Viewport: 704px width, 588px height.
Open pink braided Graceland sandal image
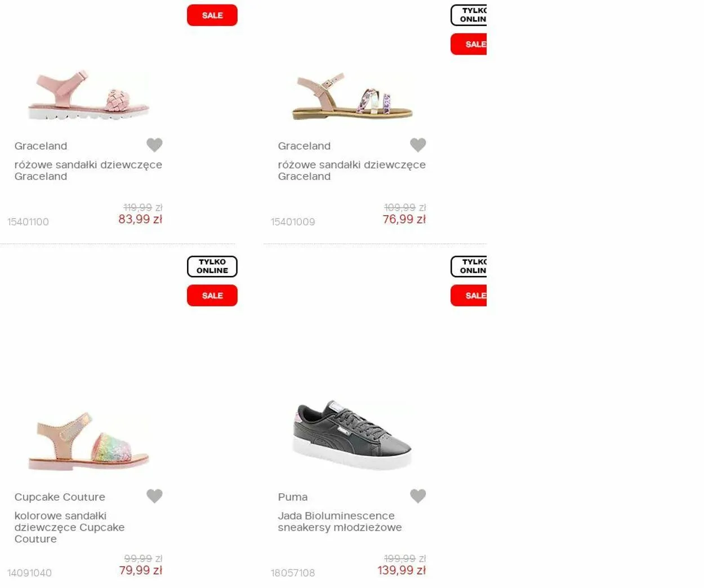pos(88,95)
